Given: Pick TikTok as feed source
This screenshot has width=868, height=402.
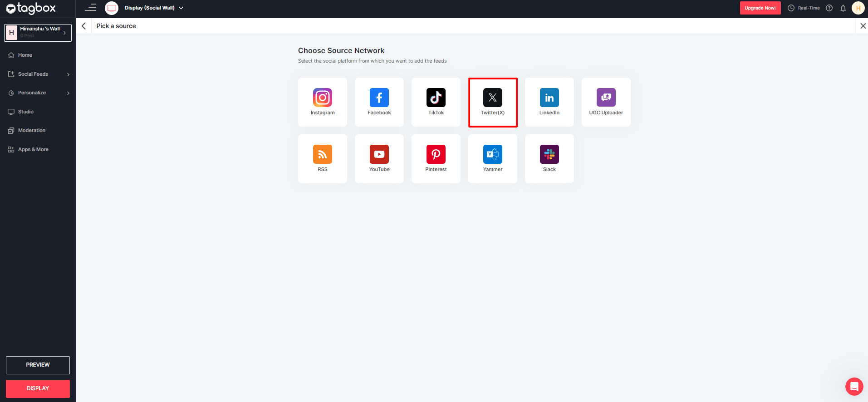Looking at the screenshot, I should (x=436, y=102).
